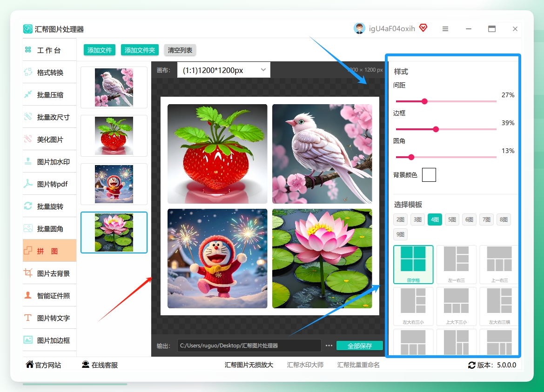Select the 5图 template tab

(452, 219)
